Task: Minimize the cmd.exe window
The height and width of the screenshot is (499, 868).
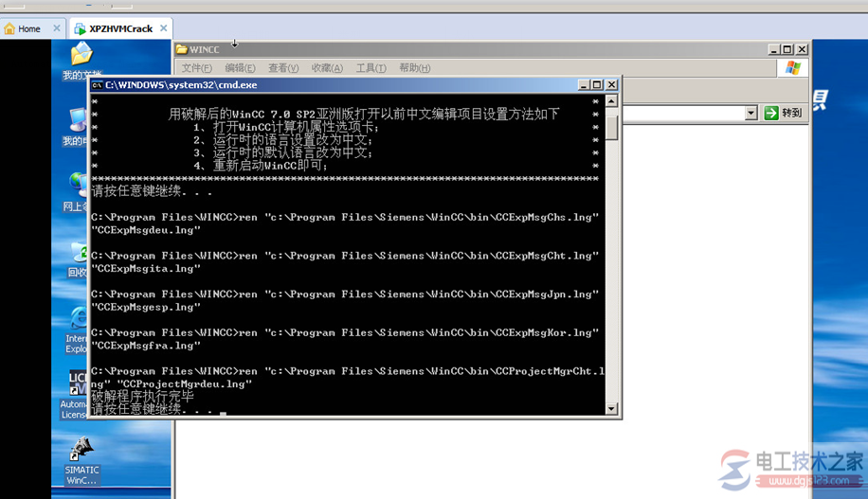Action: point(584,84)
